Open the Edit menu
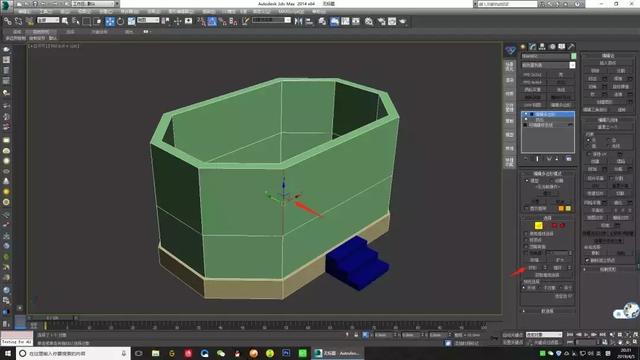 coord(24,11)
